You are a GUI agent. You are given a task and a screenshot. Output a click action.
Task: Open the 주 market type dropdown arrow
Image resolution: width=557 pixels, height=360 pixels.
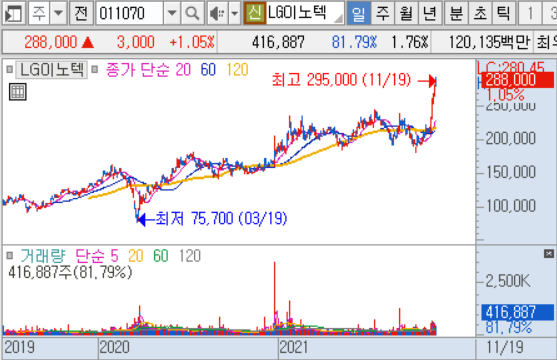[58, 14]
